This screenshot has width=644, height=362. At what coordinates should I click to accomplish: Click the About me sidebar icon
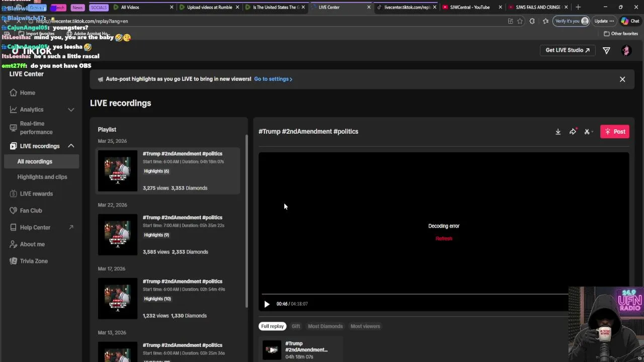(14, 244)
